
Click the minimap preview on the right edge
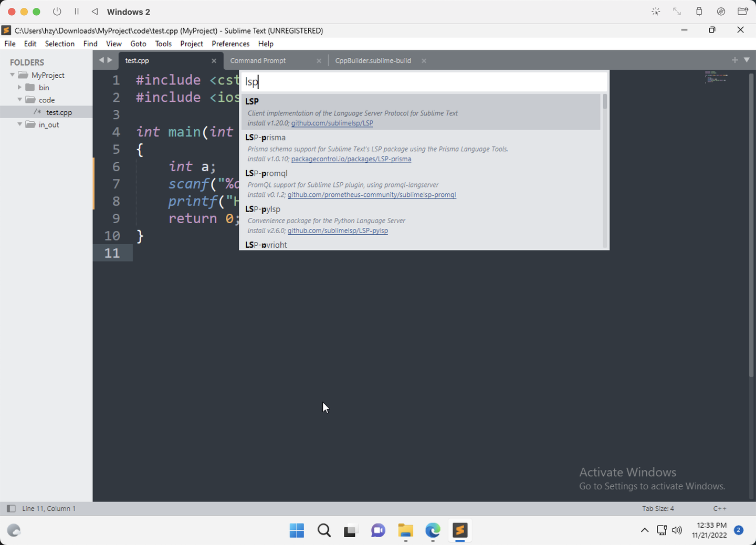[717, 79]
